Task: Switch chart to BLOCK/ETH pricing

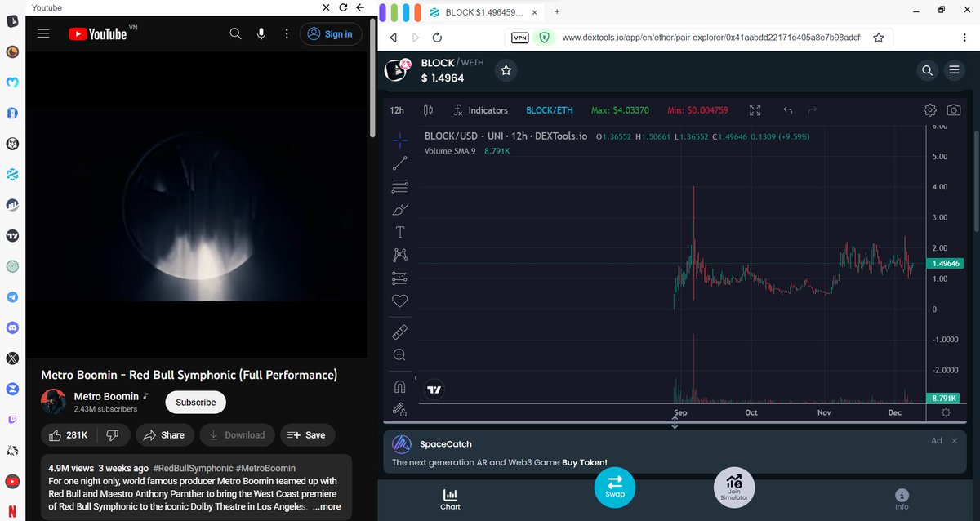Action: coord(550,110)
